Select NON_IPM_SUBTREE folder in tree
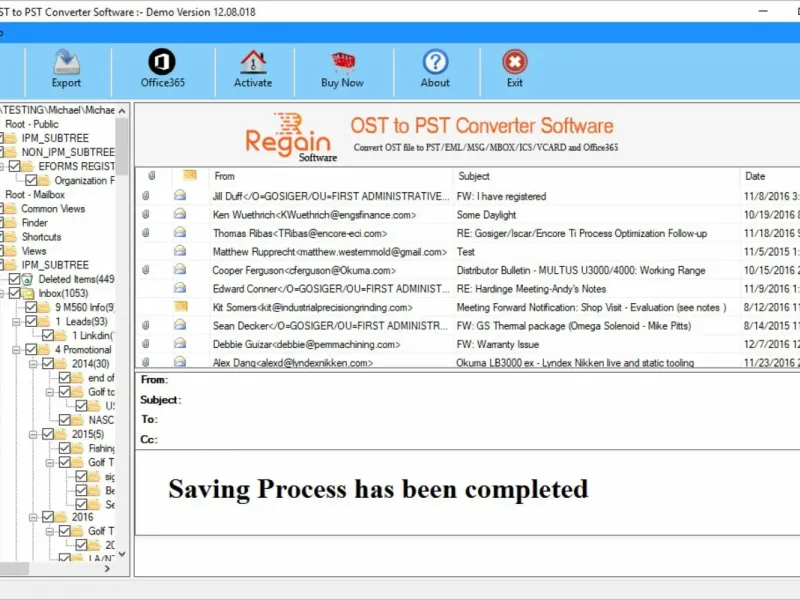Image resolution: width=800 pixels, height=600 pixels. click(x=68, y=152)
